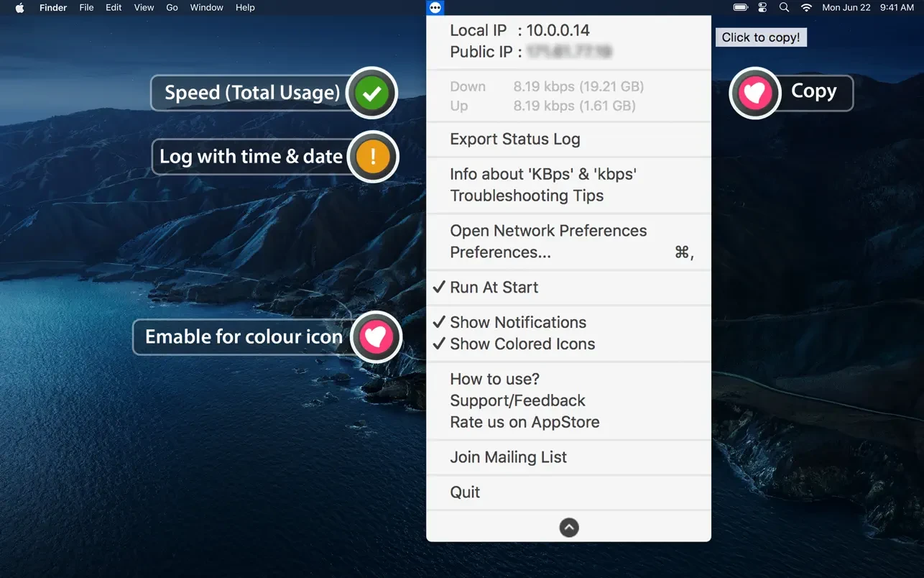Viewport: 924px width, 578px height.
Task: Open Preferences... menu entry
Action: tap(568, 252)
